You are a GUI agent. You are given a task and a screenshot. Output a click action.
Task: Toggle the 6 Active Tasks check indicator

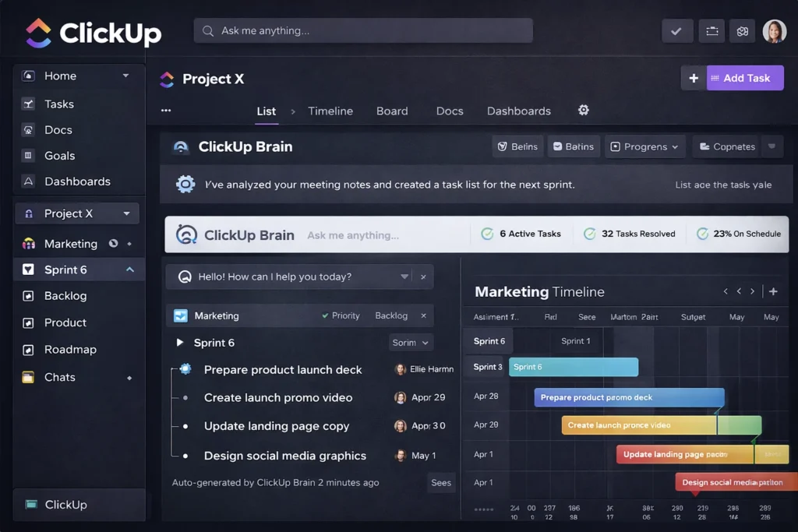[487, 234]
